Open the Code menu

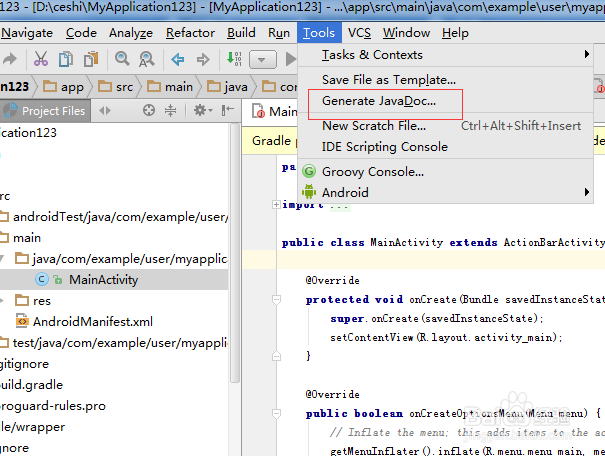coord(81,33)
